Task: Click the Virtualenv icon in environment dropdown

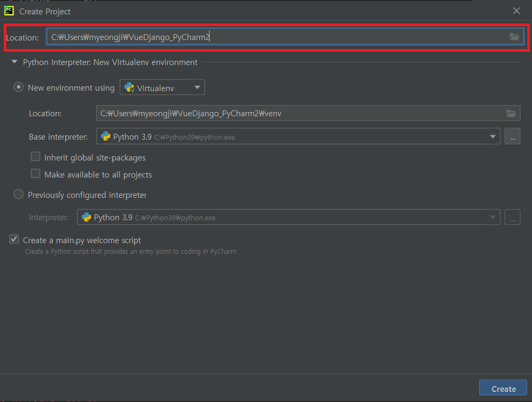Action: click(130, 87)
